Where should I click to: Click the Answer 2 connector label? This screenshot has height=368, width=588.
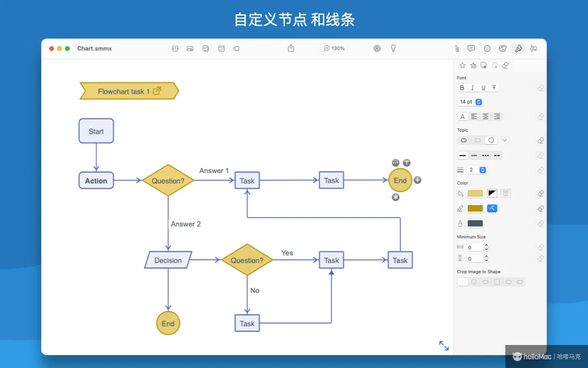186,224
